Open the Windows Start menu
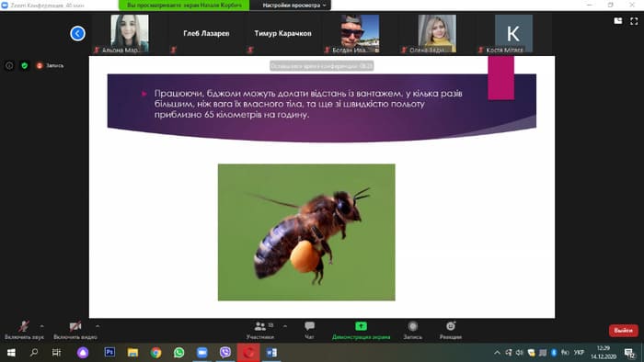The image size is (644, 362). pyautogui.click(x=11, y=353)
